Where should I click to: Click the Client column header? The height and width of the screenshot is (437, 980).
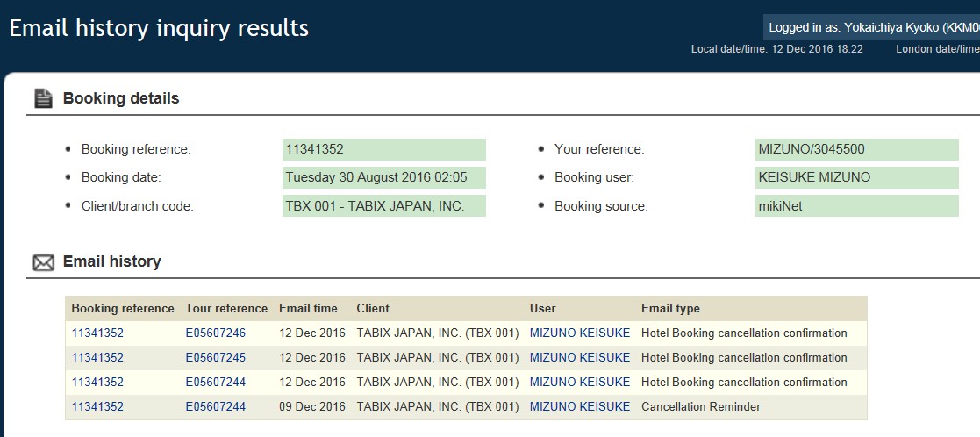pos(373,309)
